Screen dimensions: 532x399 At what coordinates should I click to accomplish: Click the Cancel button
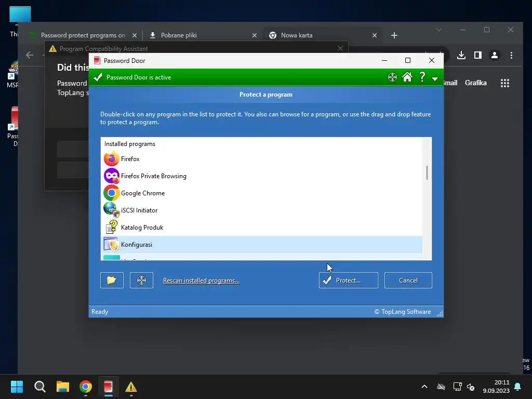408,280
